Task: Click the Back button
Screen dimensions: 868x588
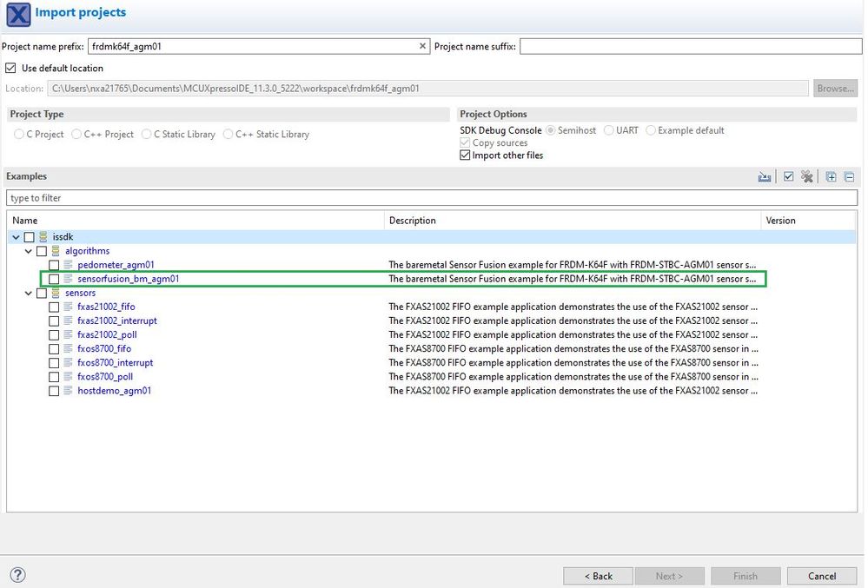Action: click(x=598, y=577)
